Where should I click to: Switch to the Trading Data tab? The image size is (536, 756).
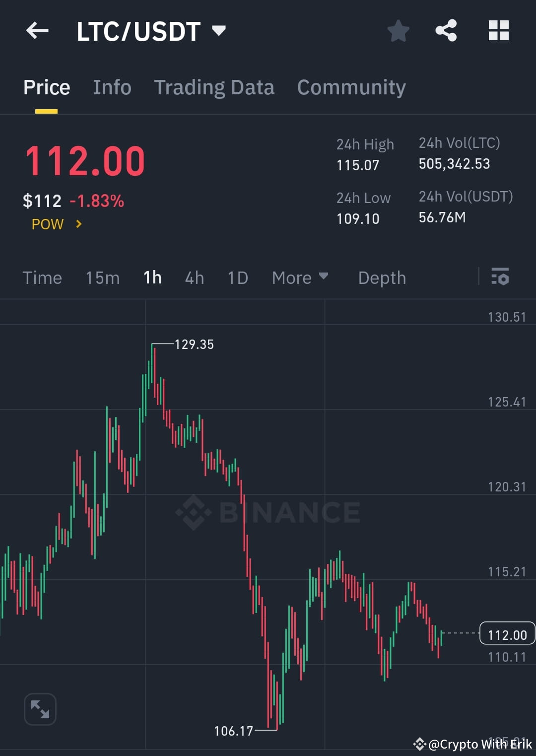click(214, 87)
